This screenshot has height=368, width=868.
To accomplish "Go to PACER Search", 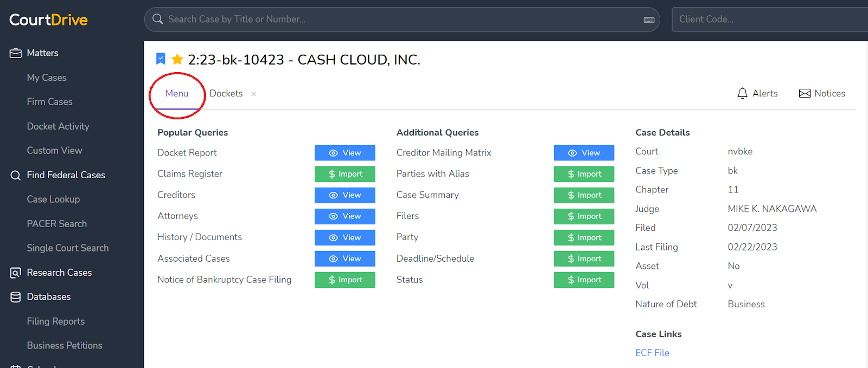I will 57,224.
